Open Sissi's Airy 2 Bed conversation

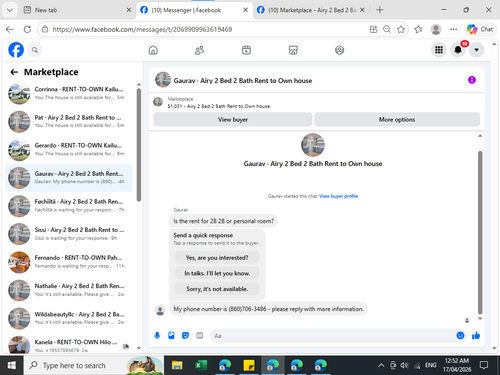(68, 234)
